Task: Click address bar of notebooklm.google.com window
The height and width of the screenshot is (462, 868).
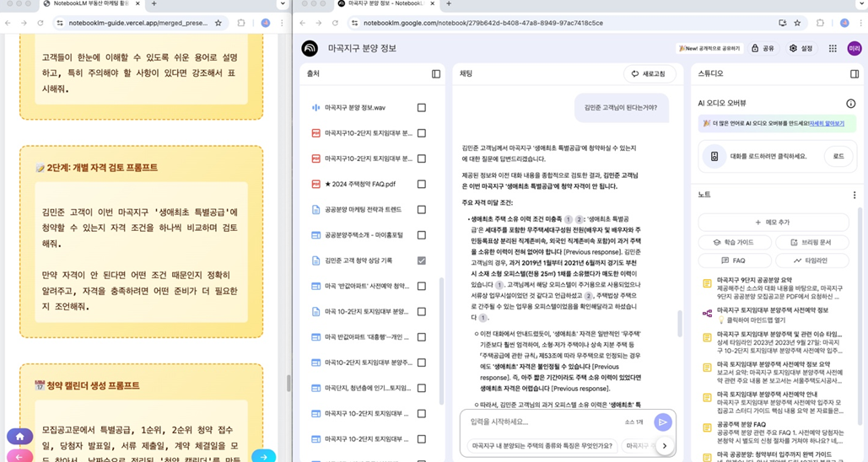Action: [564, 23]
